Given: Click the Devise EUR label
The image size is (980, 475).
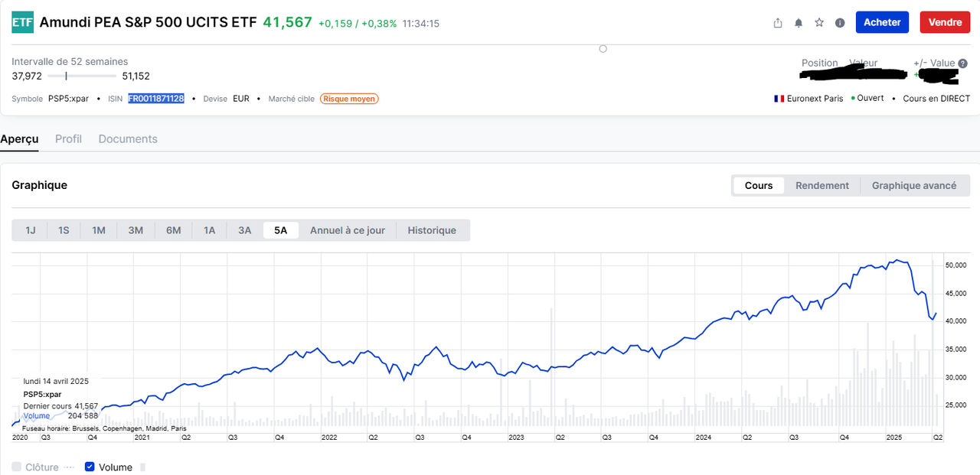Looking at the screenshot, I should [227, 99].
